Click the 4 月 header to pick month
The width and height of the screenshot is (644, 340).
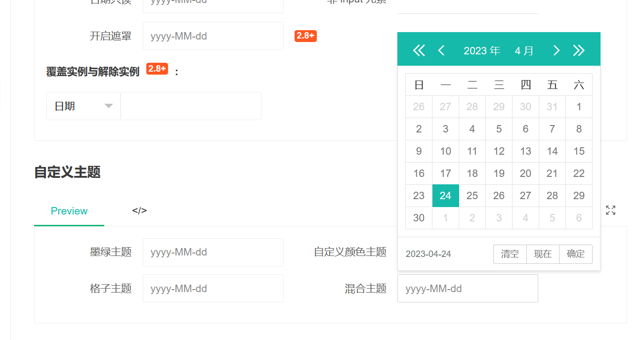click(524, 50)
